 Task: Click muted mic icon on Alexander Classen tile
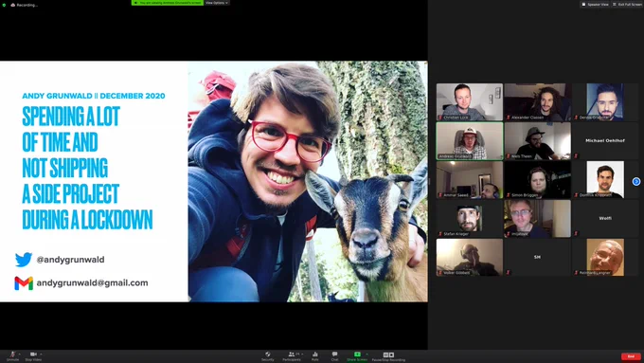[x=508, y=118]
